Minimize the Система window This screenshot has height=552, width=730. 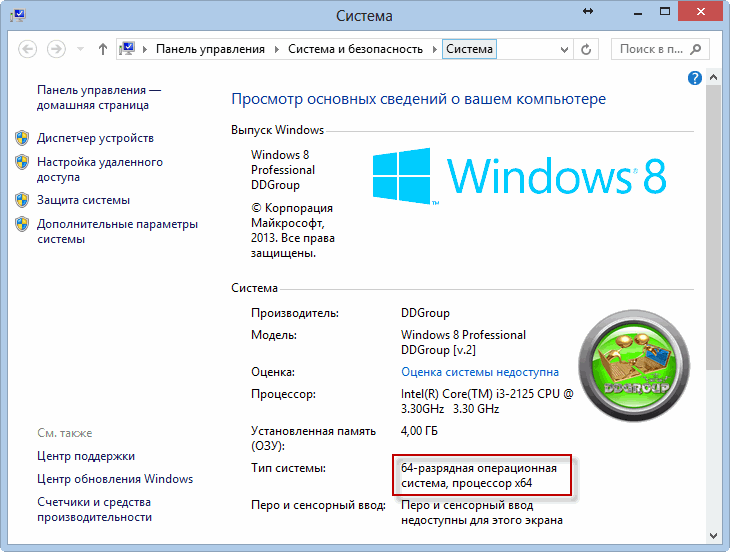[x=638, y=14]
